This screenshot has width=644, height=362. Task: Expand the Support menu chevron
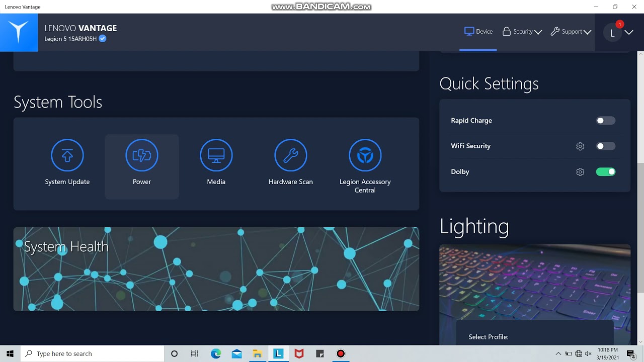(587, 32)
